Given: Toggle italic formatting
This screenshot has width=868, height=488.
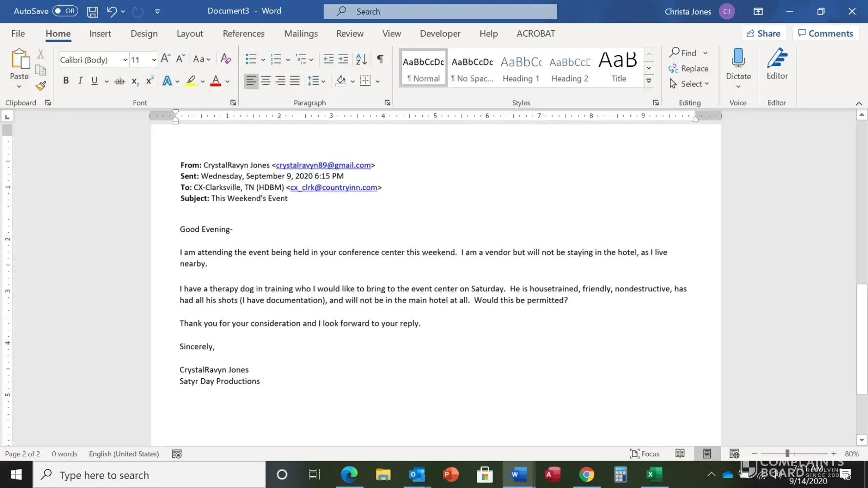Looking at the screenshot, I should pyautogui.click(x=80, y=81).
